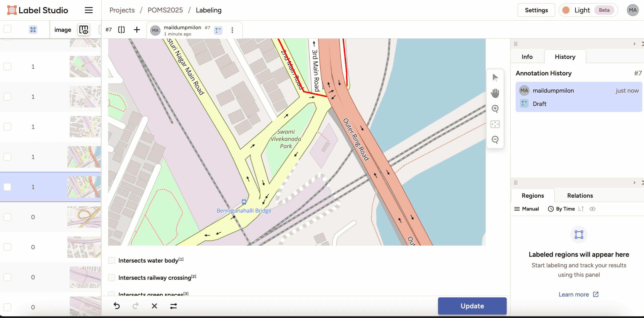Click the zoom out magnifier icon
Image resolution: width=644 pixels, height=318 pixels.
(x=495, y=139)
